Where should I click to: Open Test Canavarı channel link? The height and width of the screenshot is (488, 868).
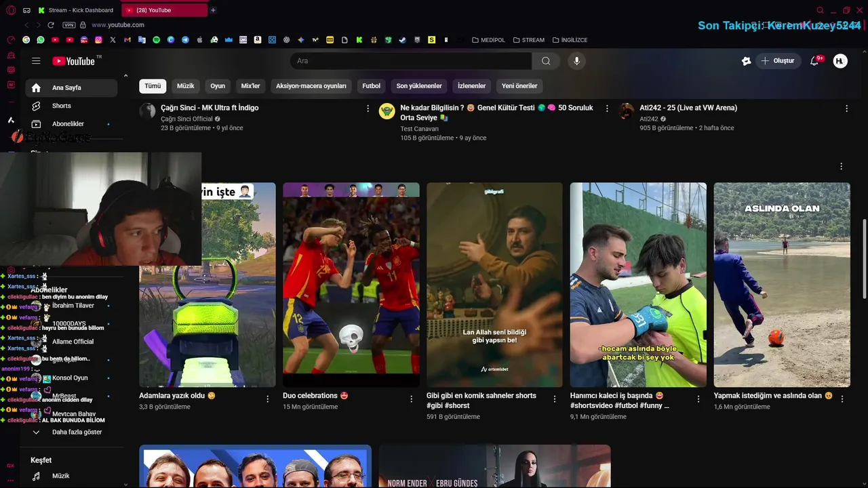click(419, 129)
